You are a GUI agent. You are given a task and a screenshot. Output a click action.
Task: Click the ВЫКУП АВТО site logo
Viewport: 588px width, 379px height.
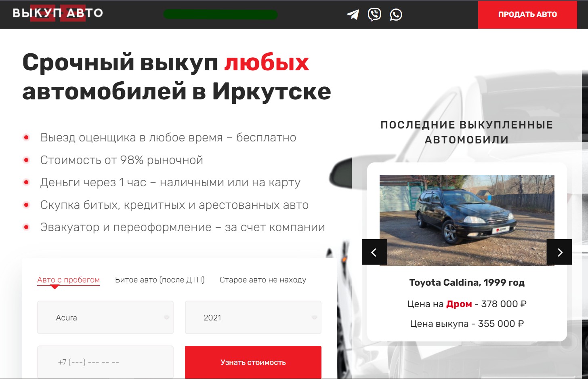pos(57,13)
